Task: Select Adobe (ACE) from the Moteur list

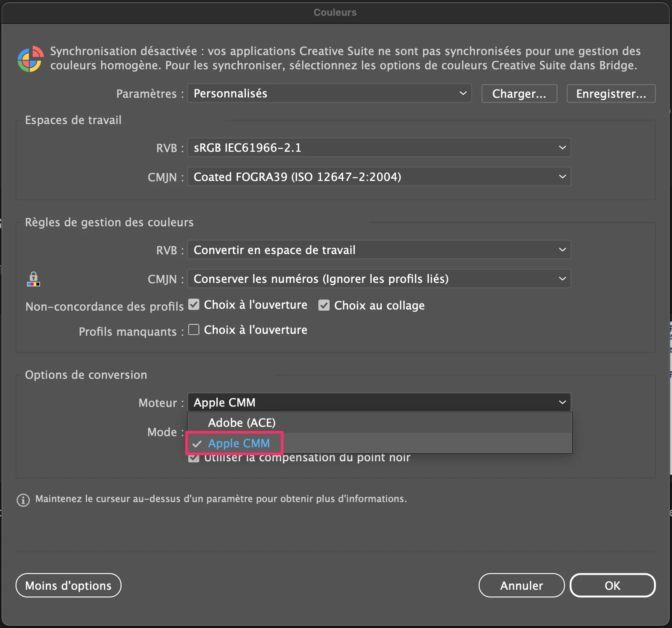Action: [x=380, y=423]
